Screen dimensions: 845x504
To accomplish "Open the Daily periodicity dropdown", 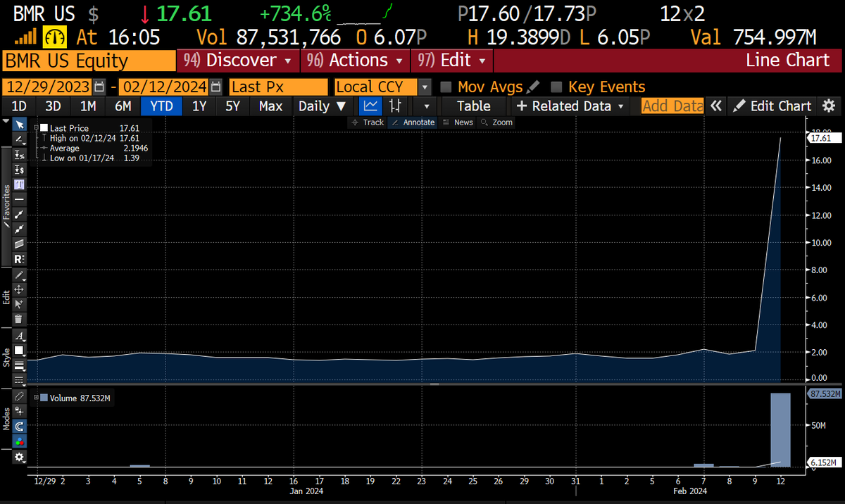I will coord(322,106).
